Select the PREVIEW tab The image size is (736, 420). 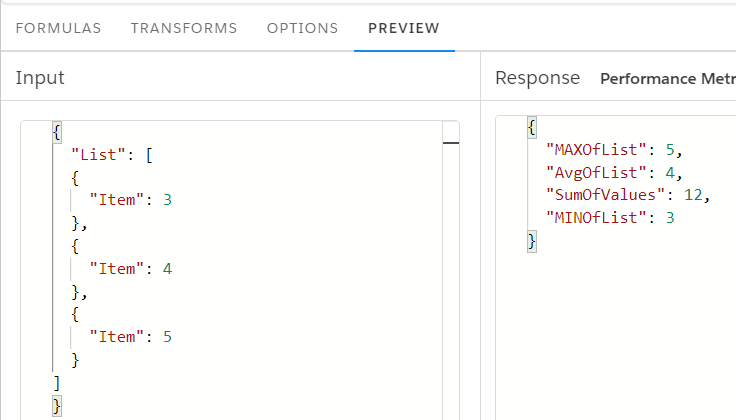click(404, 28)
